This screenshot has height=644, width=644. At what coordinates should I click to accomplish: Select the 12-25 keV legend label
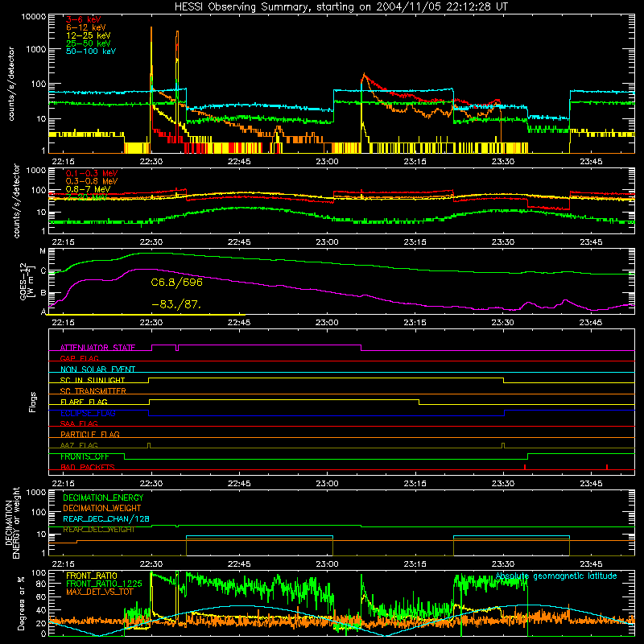pos(89,35)
